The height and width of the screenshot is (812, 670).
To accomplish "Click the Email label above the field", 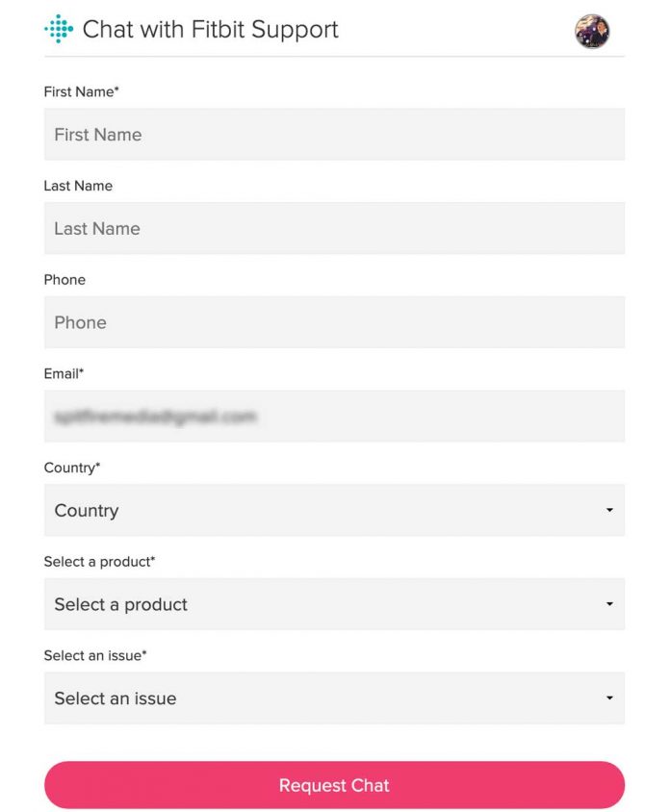I will tap(64, 373).
